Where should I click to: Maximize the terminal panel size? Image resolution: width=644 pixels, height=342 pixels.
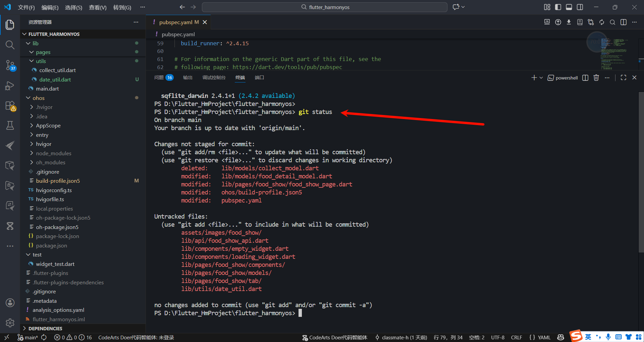(624, 78)
